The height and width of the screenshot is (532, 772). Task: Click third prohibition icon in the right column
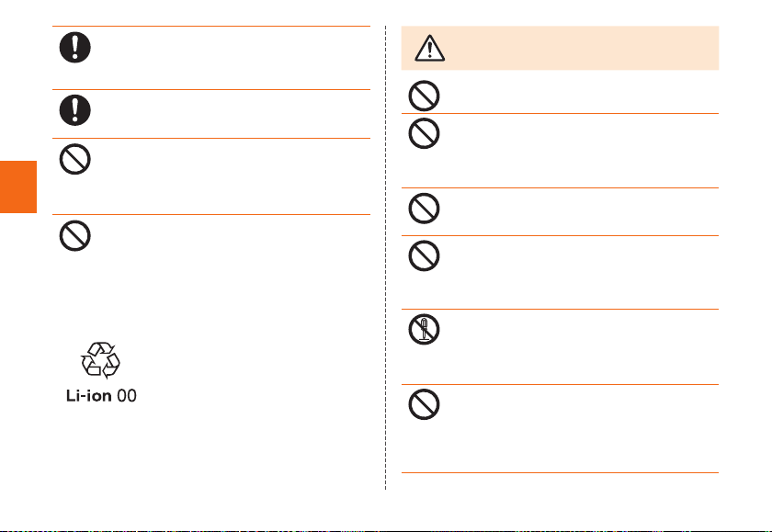424,209
